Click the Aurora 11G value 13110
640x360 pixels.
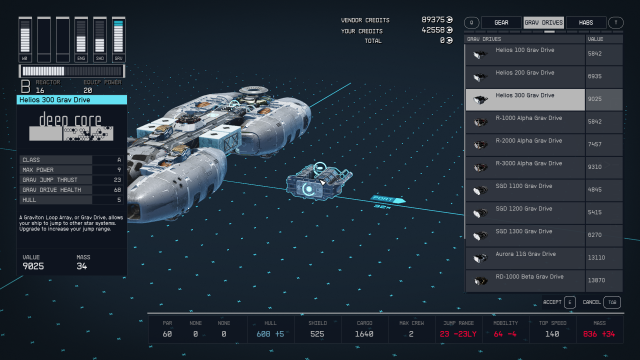tap(597, 258)
